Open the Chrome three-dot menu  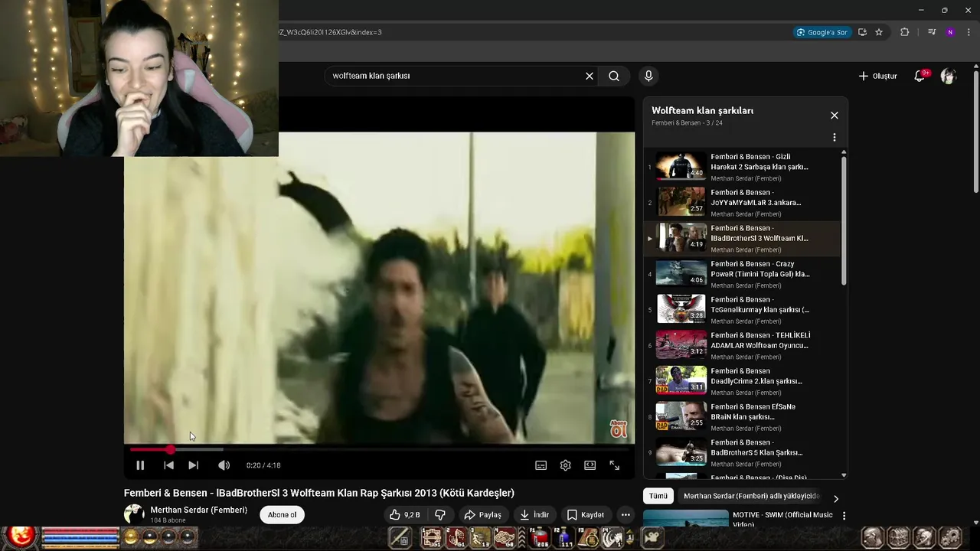(969, 32)
